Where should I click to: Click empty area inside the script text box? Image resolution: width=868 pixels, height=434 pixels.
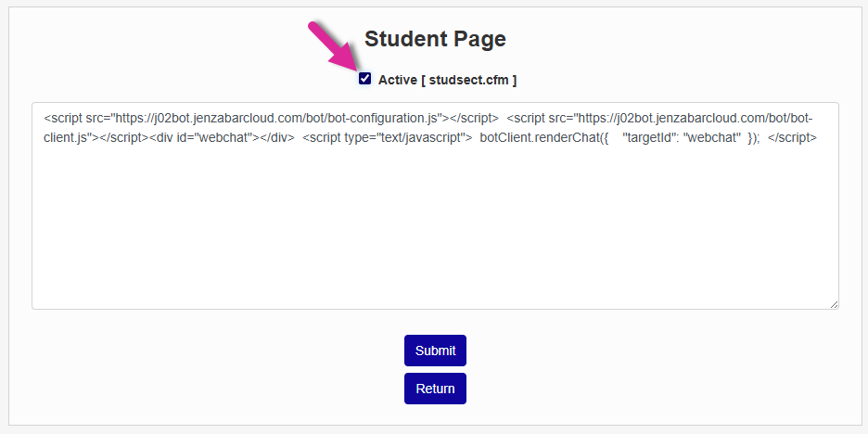[x=435, y=232]
